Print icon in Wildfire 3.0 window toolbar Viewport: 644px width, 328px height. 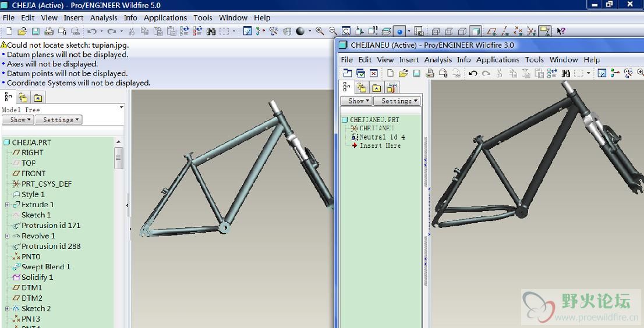coord(430,73)
